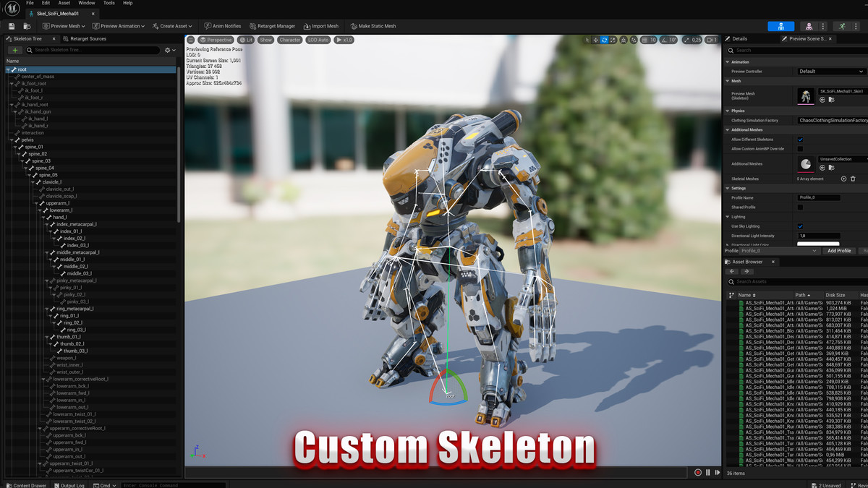The height and width of the screenshot is (488, 868).
Task: Click the Anim Notifies toolbar button
Action: coord(223,26)
